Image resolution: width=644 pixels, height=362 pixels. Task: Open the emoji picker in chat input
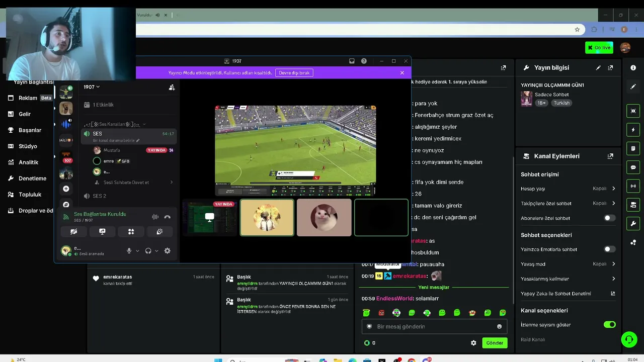(499, 326)
